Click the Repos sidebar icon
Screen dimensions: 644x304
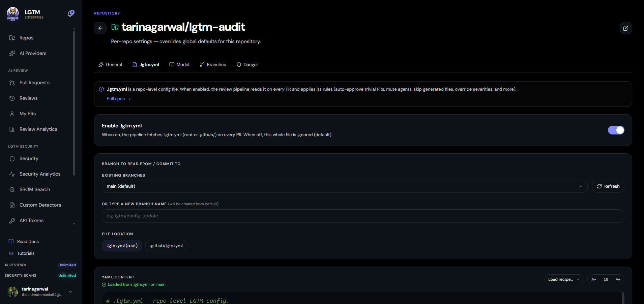coord(12,38)
